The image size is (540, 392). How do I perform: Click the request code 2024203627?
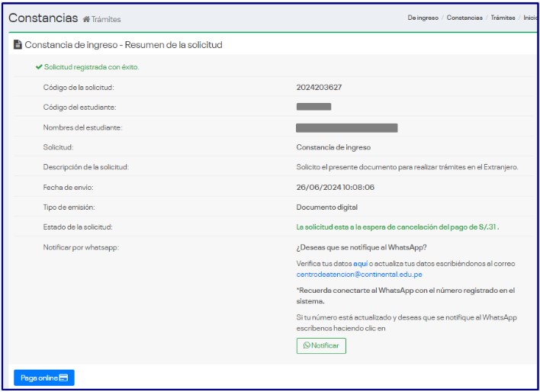point(319,87)
